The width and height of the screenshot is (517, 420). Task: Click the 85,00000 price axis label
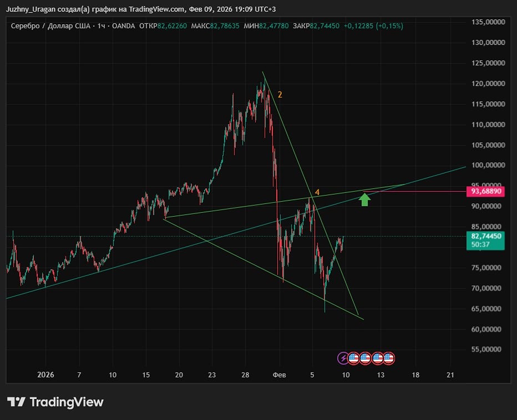coord(486,227)
